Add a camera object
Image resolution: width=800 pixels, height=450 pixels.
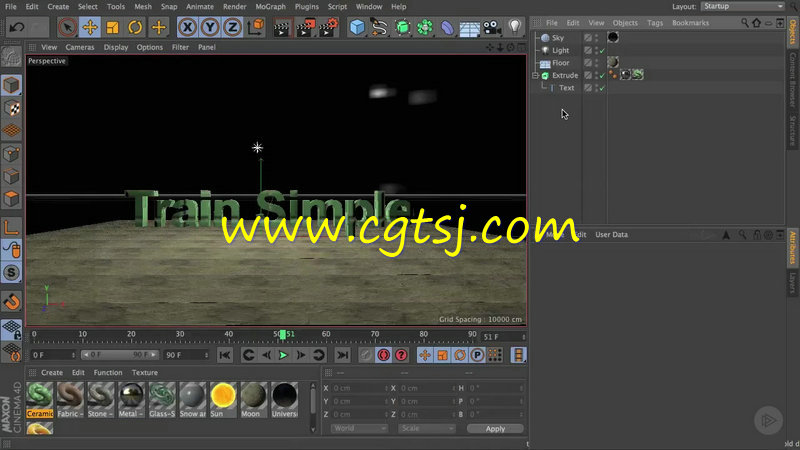(x=492, y=27)
